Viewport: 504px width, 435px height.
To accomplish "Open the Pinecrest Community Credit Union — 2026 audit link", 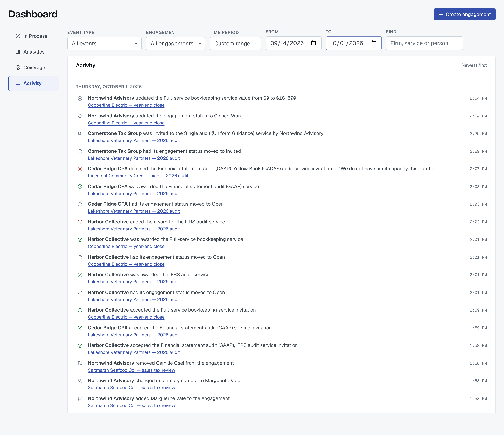I will [x=138, y=176].
